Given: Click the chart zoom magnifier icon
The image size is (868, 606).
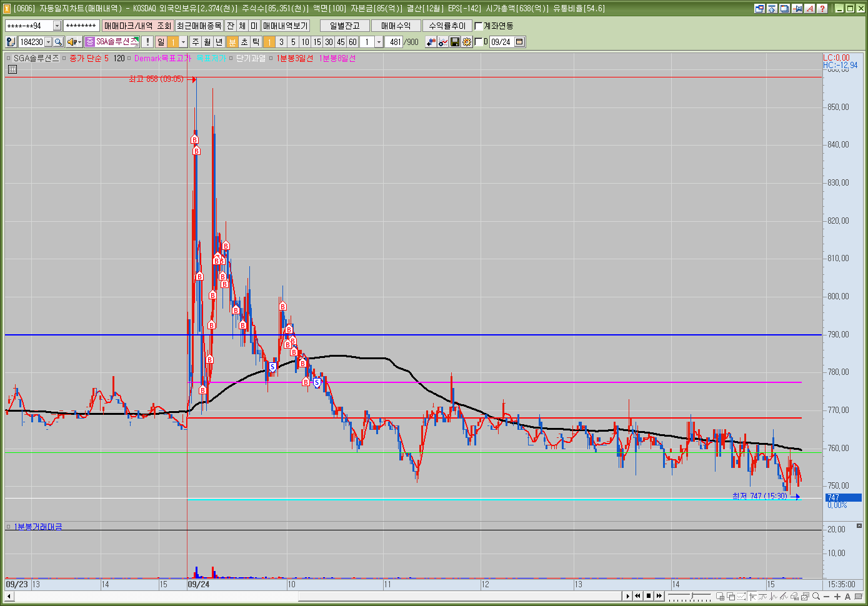Looking at the screenshot, I should coord(816,597).
